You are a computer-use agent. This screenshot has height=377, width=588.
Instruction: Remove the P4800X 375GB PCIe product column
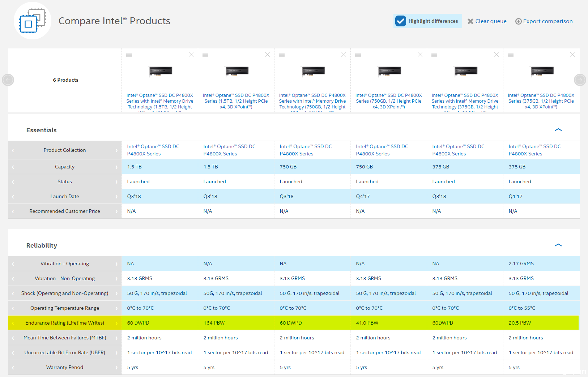pos(572,55)
